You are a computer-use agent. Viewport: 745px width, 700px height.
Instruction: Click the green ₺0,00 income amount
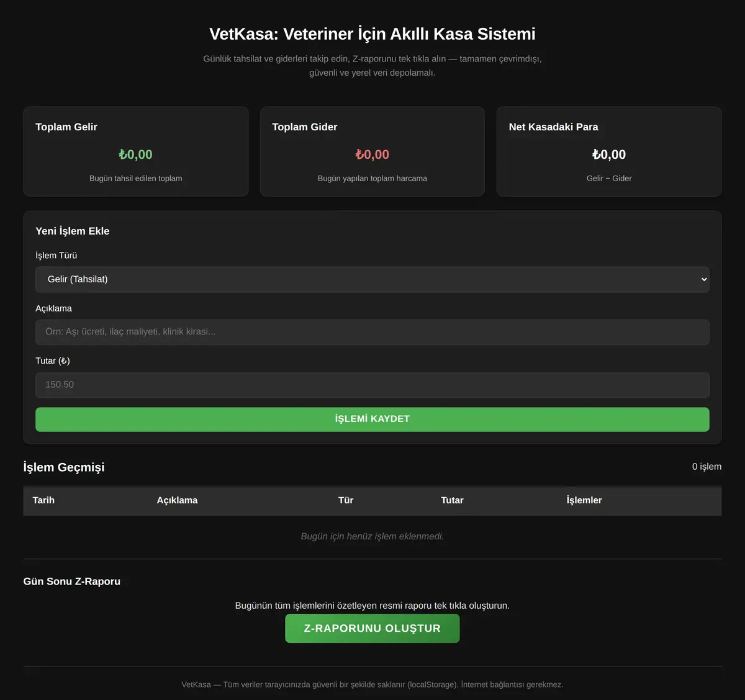coord(135,155)
